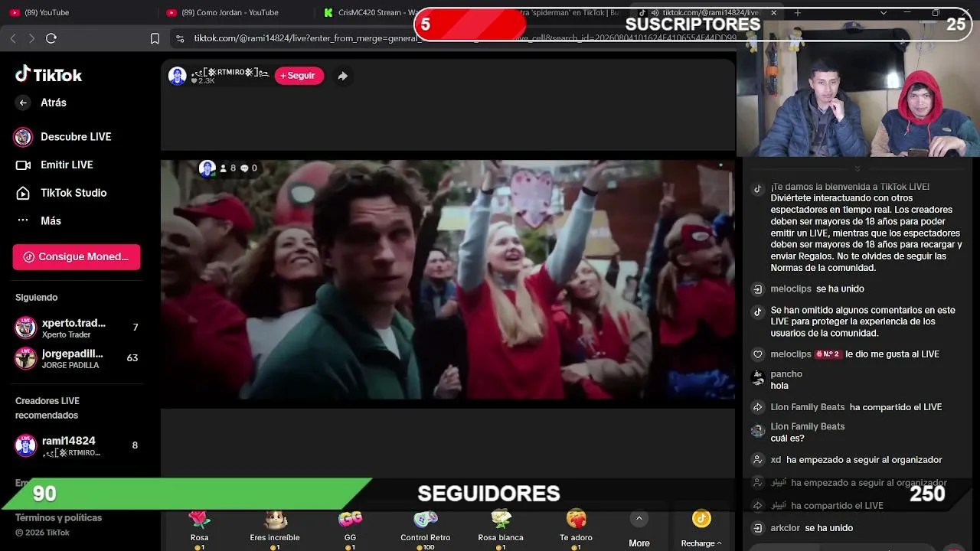
Task: Collapse the chat panel with chevron
Action: 857,169
